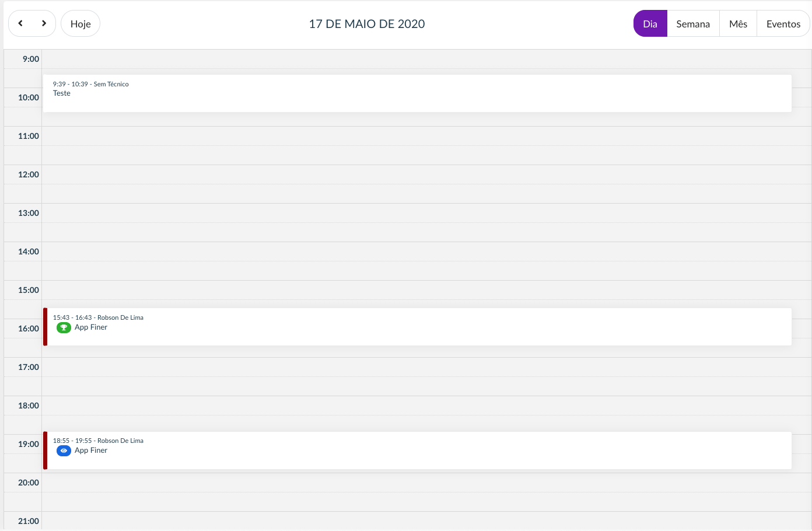Switch to Semana view tab

(x=693, y=24)
